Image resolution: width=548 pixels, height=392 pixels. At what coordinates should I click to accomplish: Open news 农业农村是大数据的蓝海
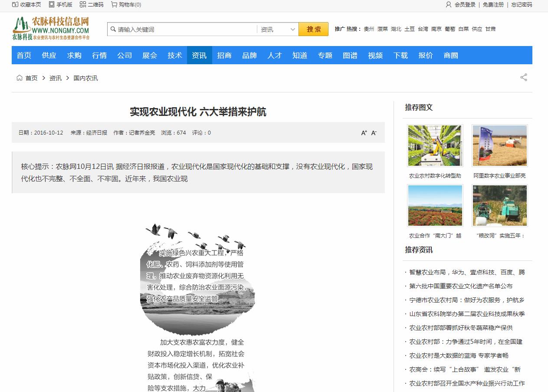[x=459, y=356]
